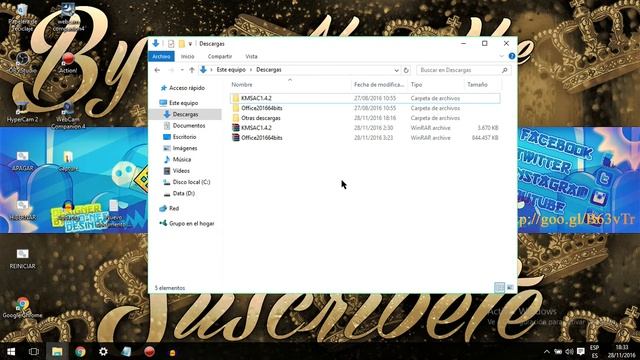Click the 844.457 KB size cell
The image size is (640, 360).
tap(485, 138)
